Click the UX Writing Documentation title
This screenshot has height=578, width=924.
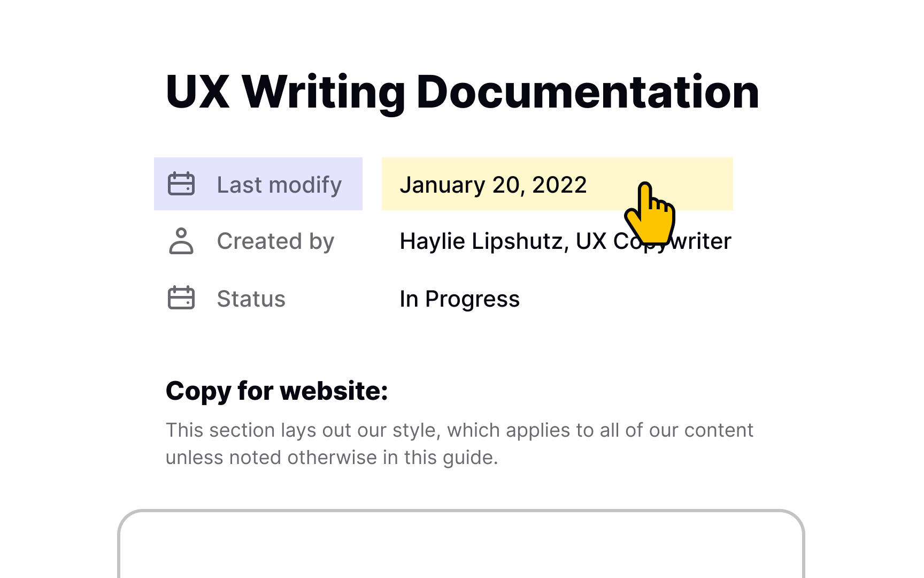(462, 91)
